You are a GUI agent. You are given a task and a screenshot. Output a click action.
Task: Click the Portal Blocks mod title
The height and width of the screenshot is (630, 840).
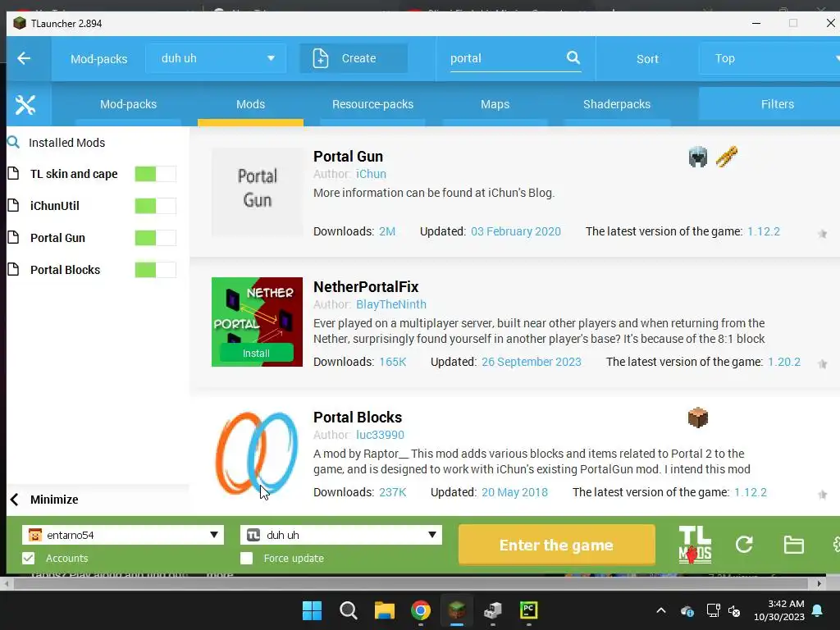[x=358, y=417]
